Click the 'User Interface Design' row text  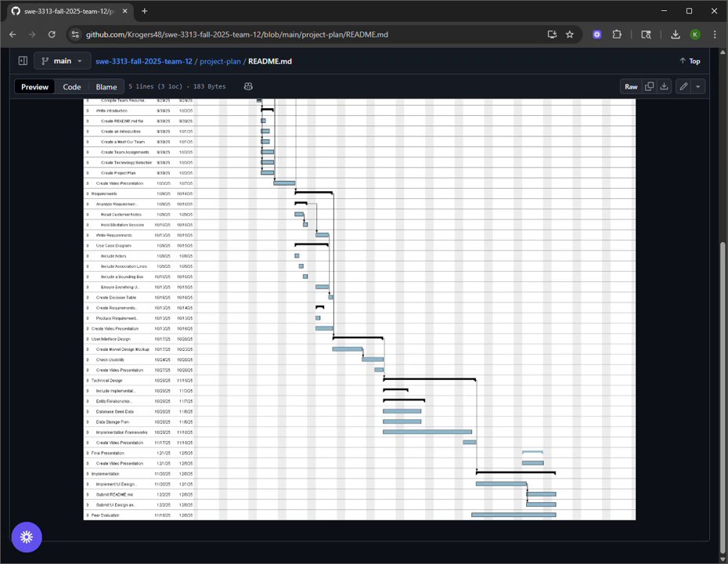(x=111, y=338)
